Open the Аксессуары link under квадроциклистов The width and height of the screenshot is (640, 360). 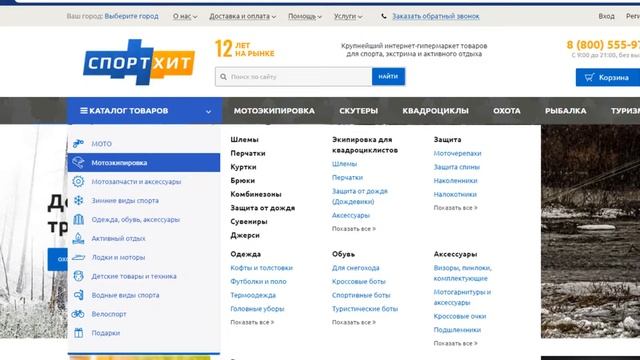click(351, 215)
